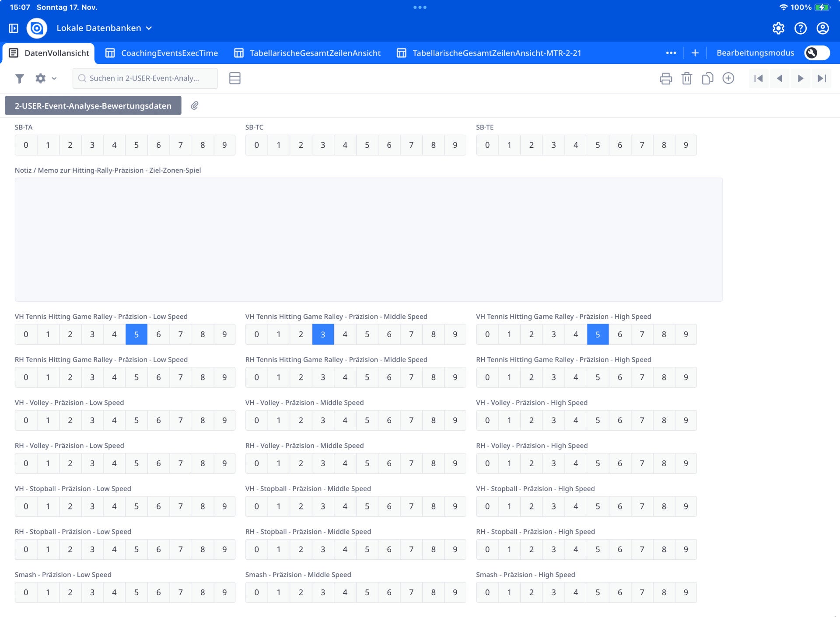Duplicate the record with copy icon
This screenshot has height=617, width=840.
pyautogui.click(x=707, y=78)
